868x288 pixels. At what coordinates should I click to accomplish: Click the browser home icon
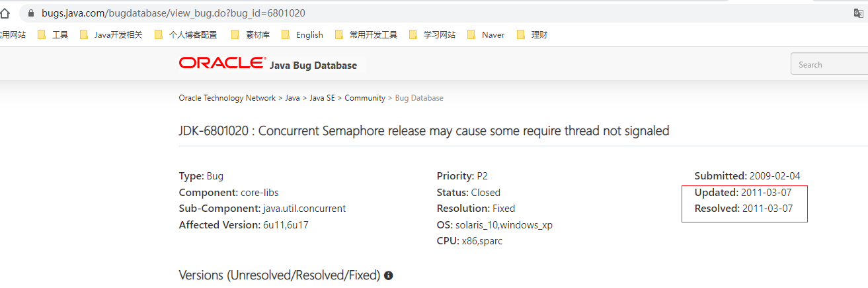tap(5, 13)
